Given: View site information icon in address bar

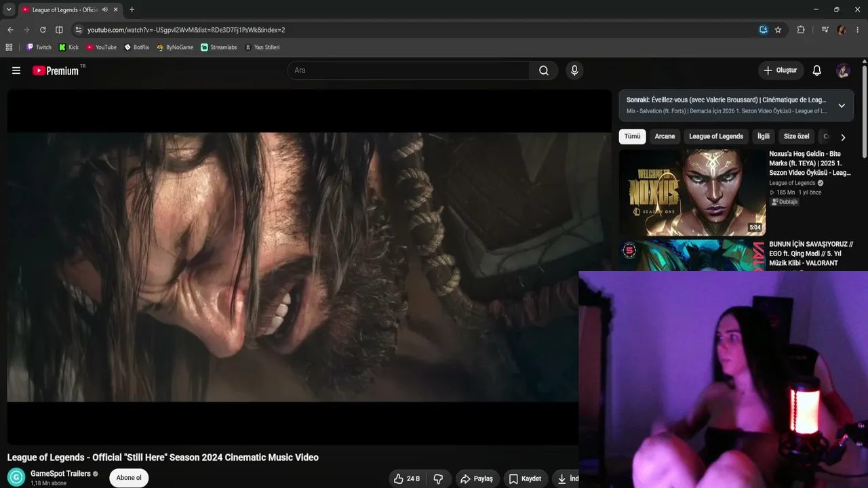Looking at the screenshot, I should [x=79, y=30].
